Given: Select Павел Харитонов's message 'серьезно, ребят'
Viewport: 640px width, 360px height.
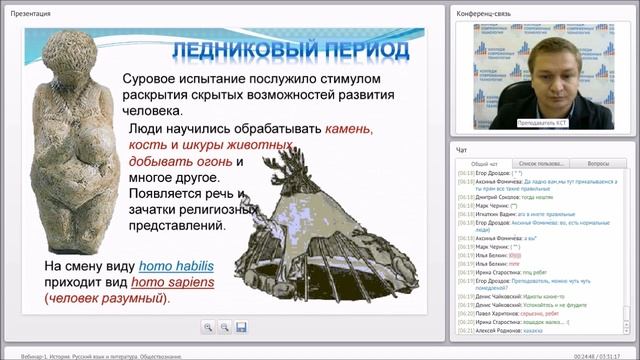Looking at the screenshot, I should coord(508,314).
